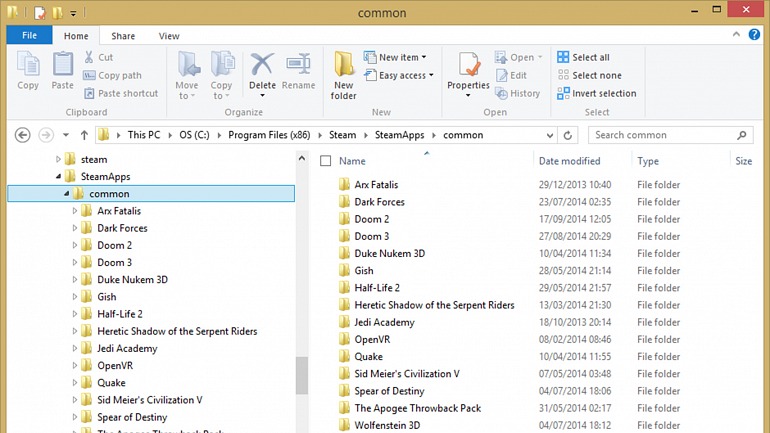Viewport: 770px width, 433px height.
Task: Click This PC in address bar
Action: click(144, 135)
